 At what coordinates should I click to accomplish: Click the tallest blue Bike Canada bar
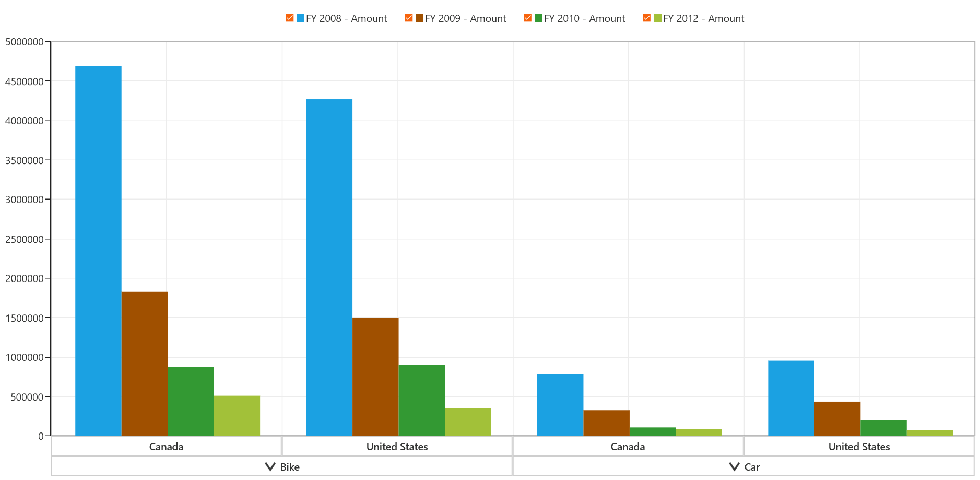pos(99,251)
